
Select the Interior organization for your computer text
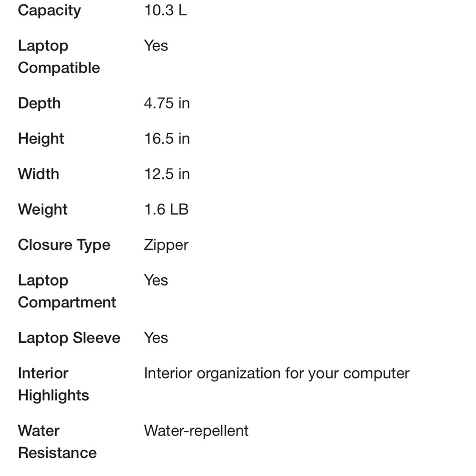click(x=277, y=373)
